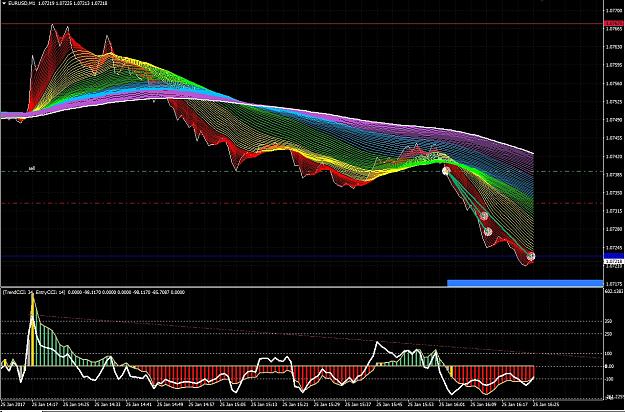Image resolution: width=625 pixels, height=412 pixels.
Task: Click the '25 Jan 15:05' time axis label
Action: pyautogui.click(x=233, y=404)
